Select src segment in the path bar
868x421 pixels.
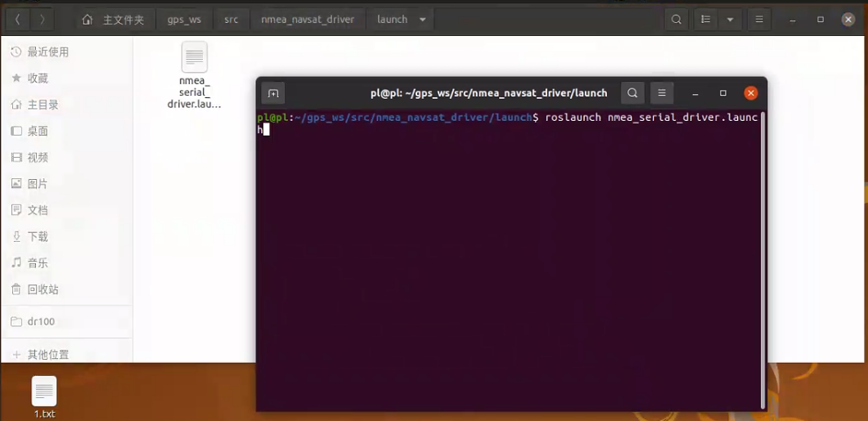click(232, 20)
